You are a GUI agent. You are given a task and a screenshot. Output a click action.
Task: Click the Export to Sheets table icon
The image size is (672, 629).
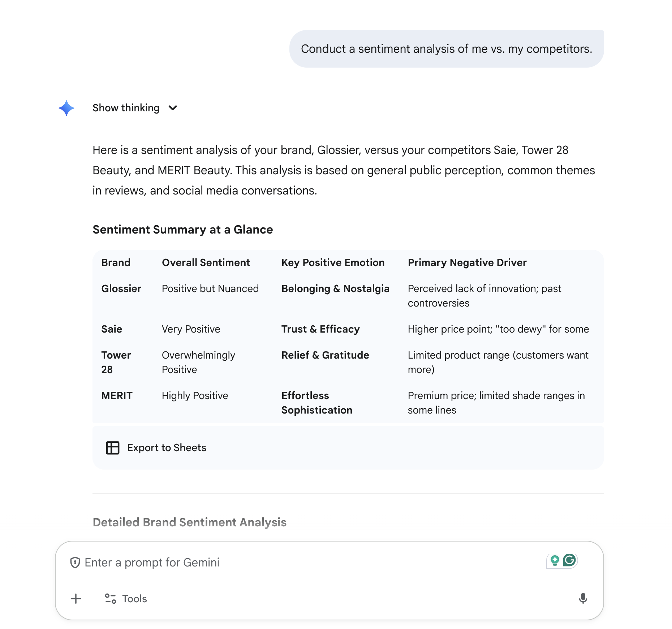[112, 448]
